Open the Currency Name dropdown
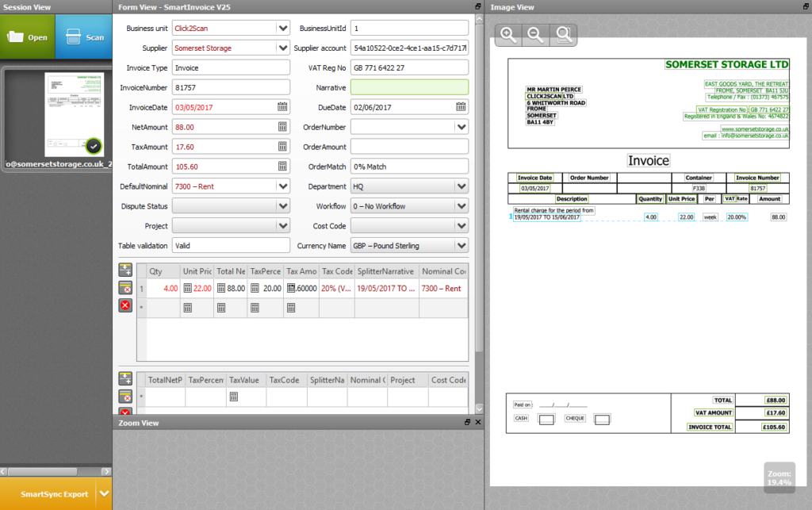This screenshot has width=812, height=510. (x=462, y=245)
